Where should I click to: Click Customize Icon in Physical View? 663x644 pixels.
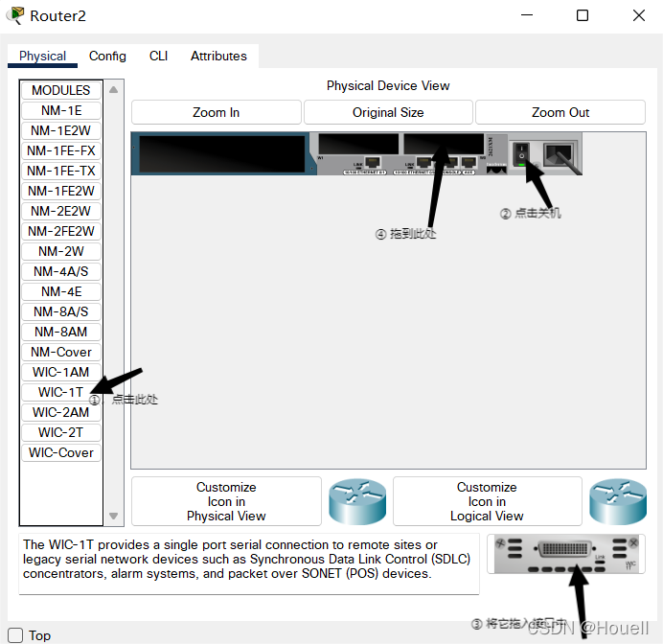coord(226,501)
